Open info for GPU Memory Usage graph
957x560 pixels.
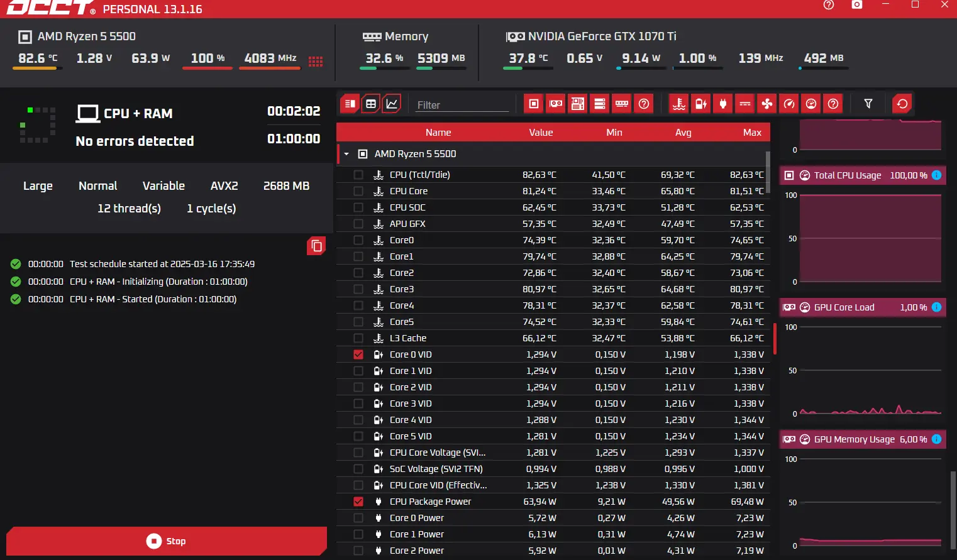pos(936,439)
